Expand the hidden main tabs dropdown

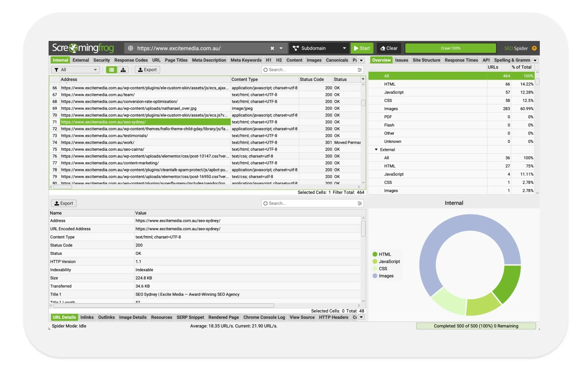click(361, 60)
